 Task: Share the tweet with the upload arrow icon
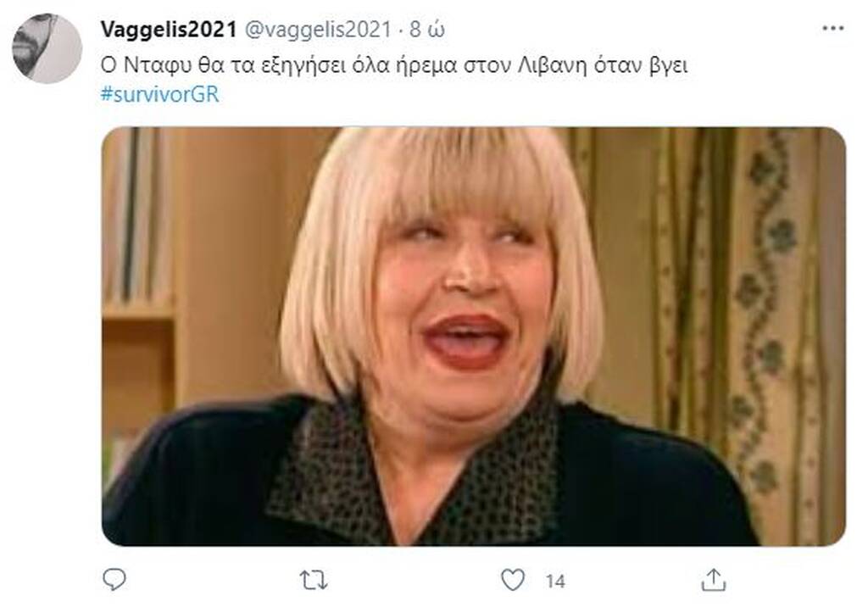(713, 580)
